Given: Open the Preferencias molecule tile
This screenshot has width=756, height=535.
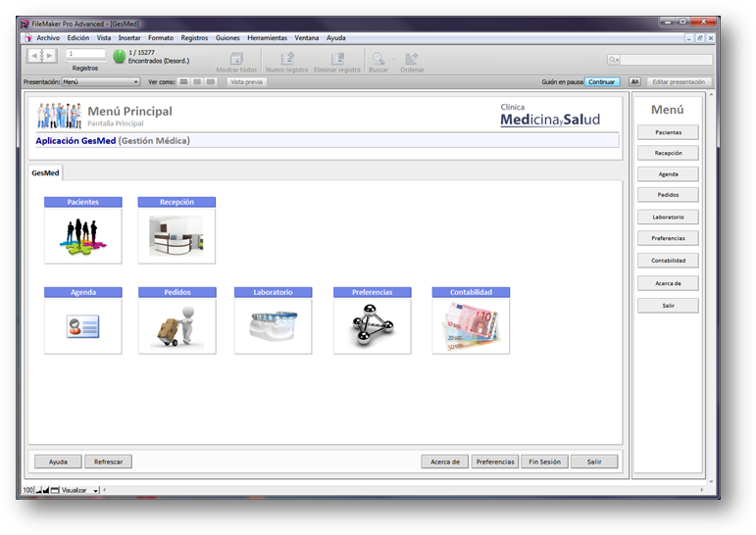Looking at the screenshot, I should click(x=373, y=326).
